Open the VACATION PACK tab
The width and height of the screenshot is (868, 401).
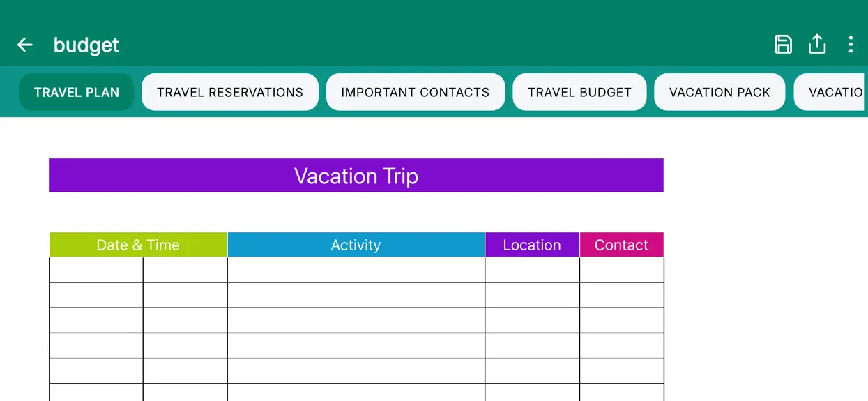[719, 92]
